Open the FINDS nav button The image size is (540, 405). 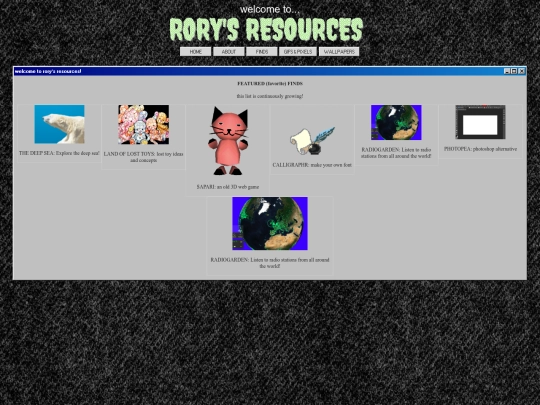(x=262, y=52)
